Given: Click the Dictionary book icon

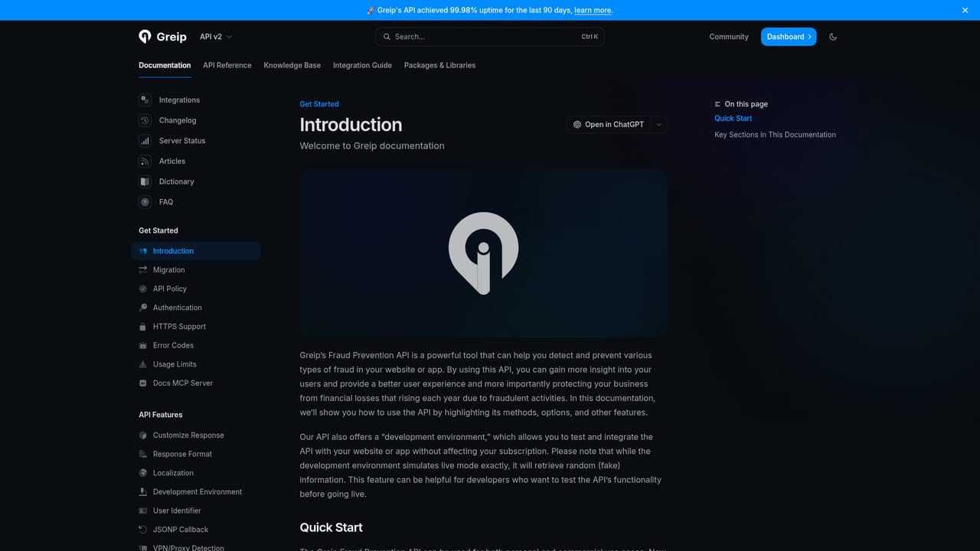Looking at the screenshot, I should click(145, 181).
